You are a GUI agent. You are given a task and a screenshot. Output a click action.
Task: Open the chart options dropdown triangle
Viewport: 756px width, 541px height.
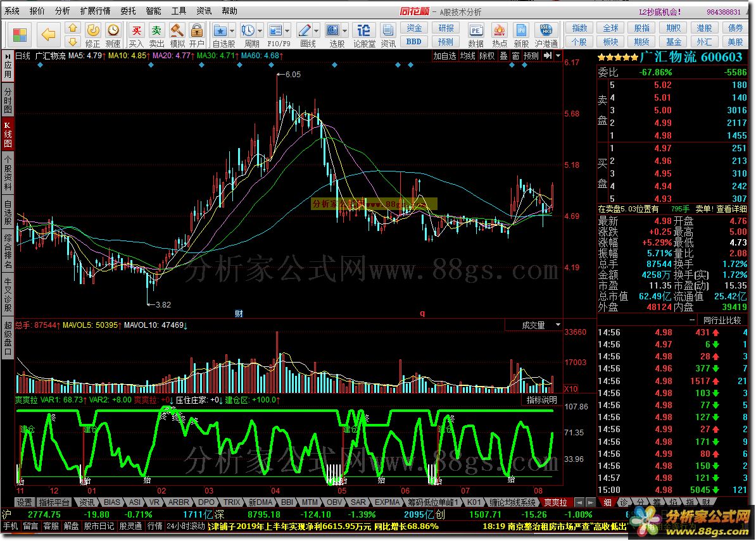558,56
